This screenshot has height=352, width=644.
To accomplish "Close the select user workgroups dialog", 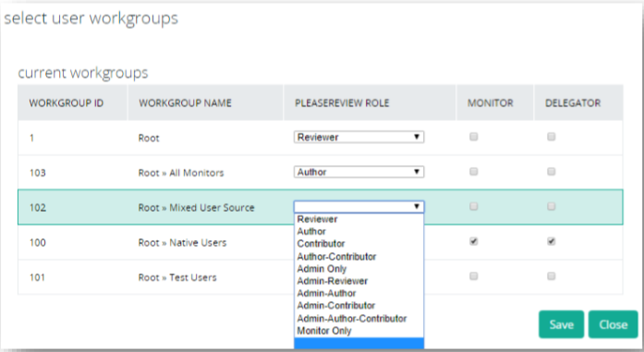I will pos(614,324).
